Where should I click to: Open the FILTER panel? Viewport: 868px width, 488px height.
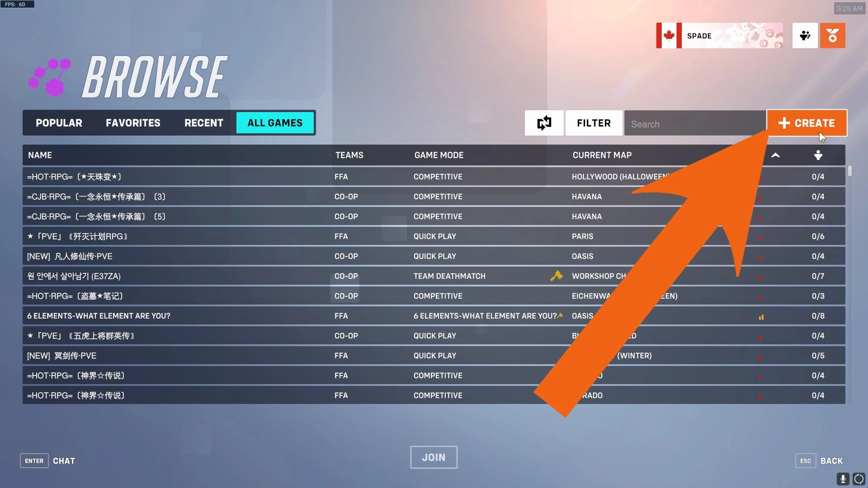click(x=594, y=123)
